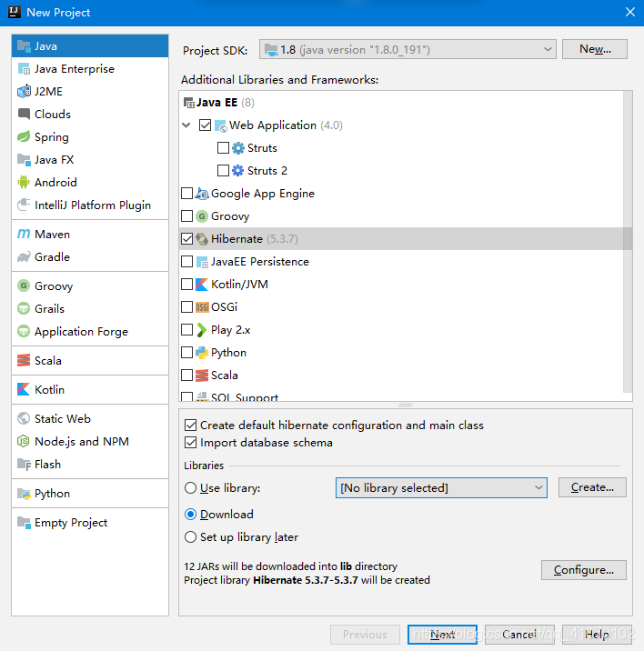
Task: Choose the J2ME project icon
Action: click(x=24, y=91)
